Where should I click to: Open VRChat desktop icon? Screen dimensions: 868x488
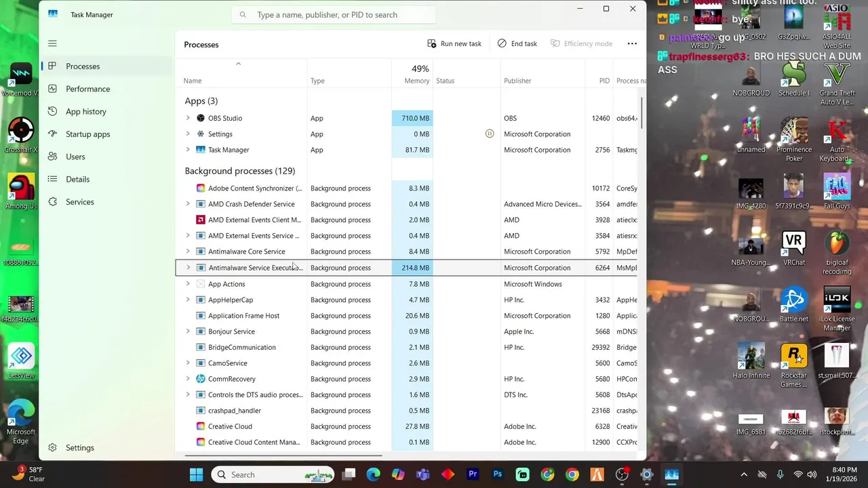point(794,248)
